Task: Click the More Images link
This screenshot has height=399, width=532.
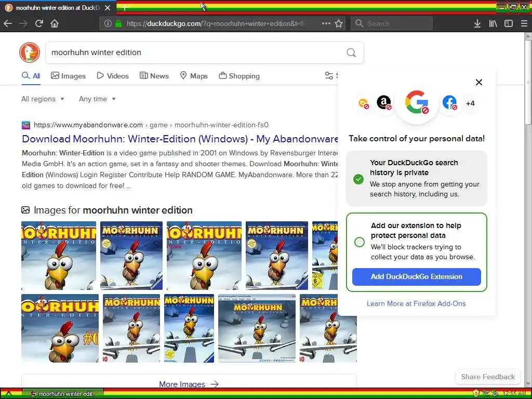Action: click(x=189, y=384)
